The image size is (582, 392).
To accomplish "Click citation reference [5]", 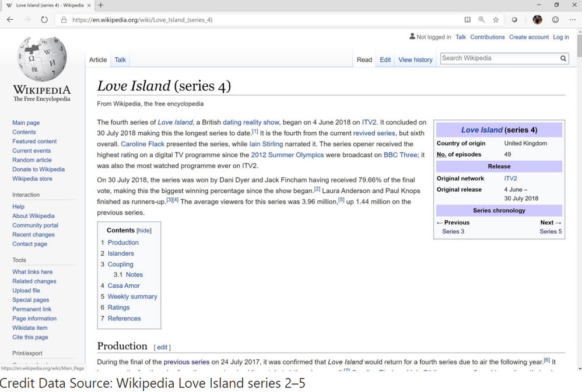I will click(x=341, y=200).
